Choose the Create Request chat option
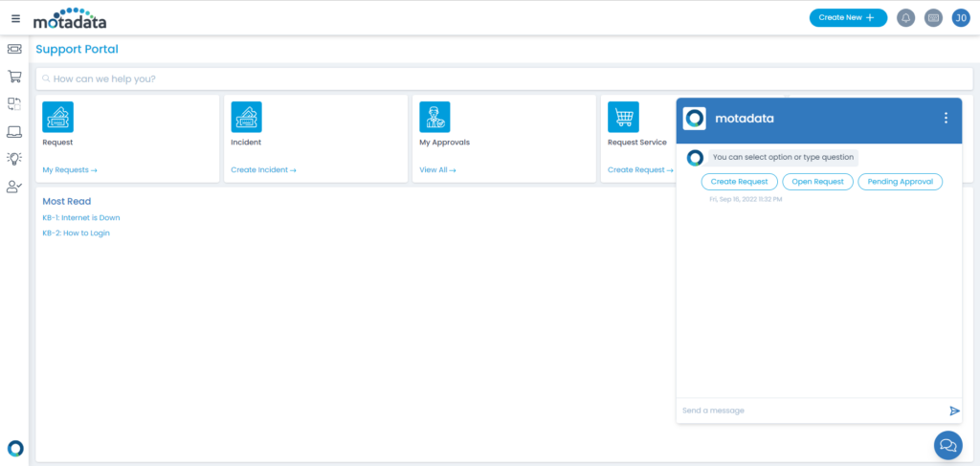Image resolution: width=980 pixels, height=466 pixels. tap(740, 182)
